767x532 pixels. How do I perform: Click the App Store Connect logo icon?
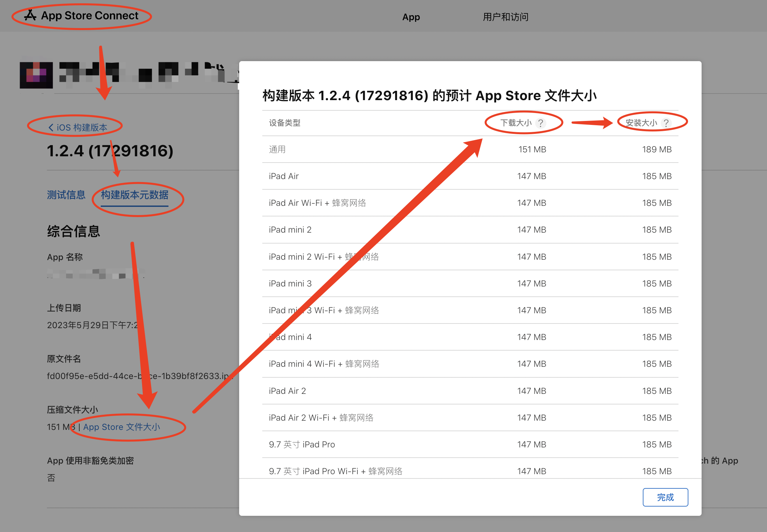(30, 15)
